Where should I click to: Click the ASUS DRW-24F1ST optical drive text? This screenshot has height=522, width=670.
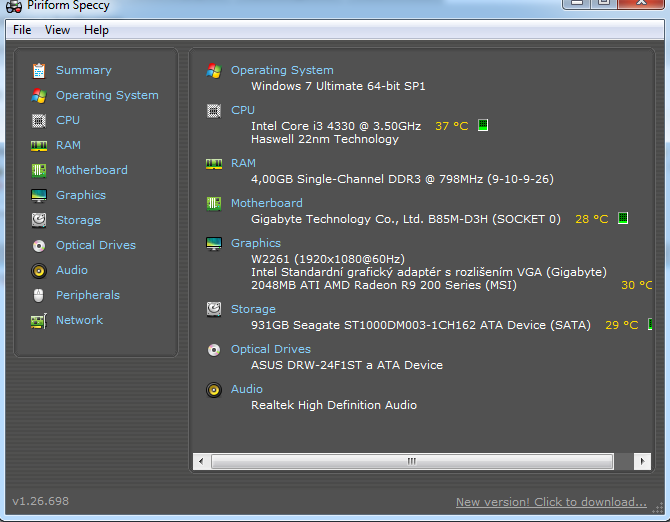click(x=347, y=365)
